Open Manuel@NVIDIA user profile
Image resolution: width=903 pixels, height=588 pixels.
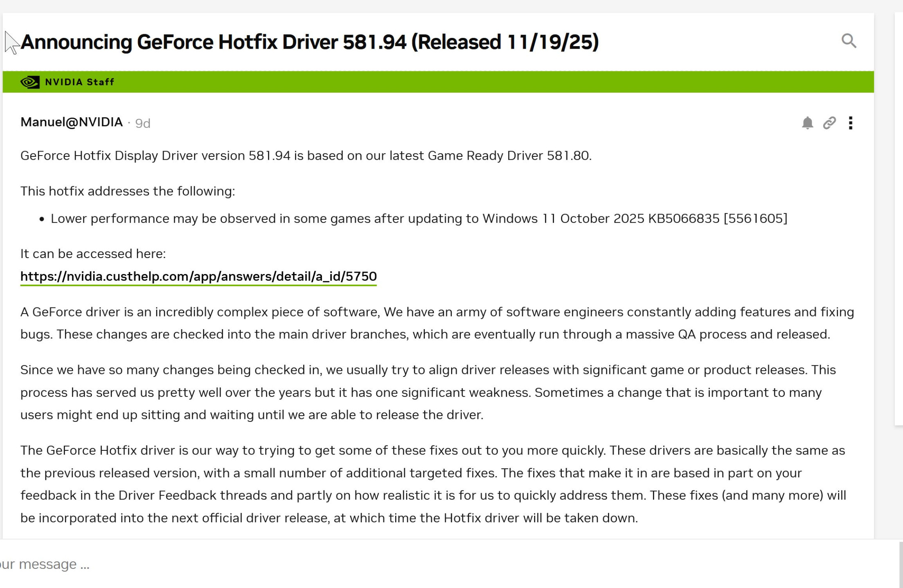72,122
